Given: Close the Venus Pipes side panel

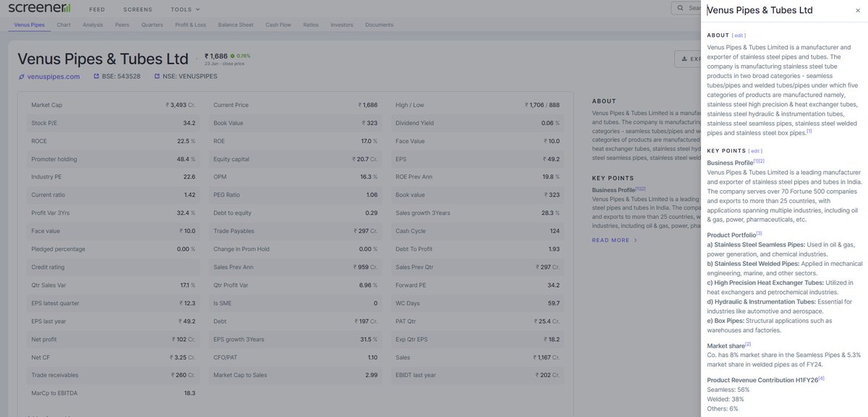Looking at the screenshot, I should coord(858,11).
